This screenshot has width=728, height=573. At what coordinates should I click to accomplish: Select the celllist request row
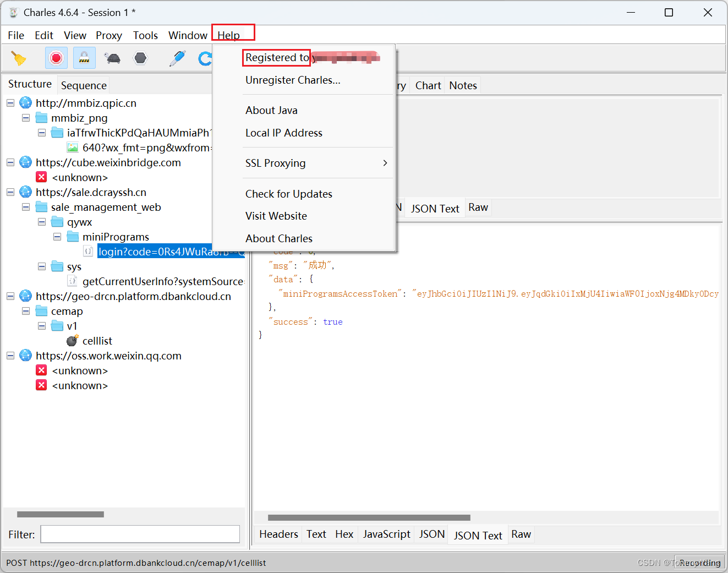(97, 341)
